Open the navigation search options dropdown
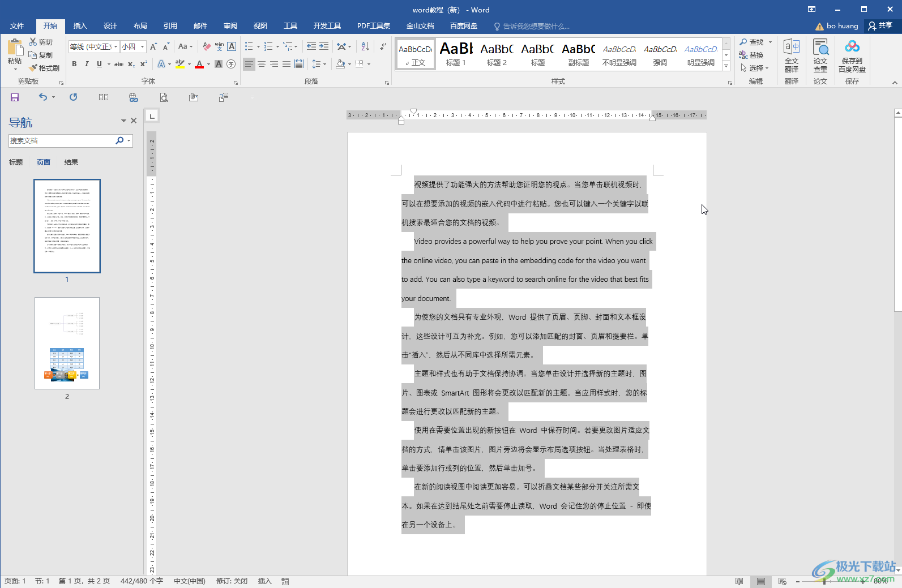 click(x=129, y=140)
